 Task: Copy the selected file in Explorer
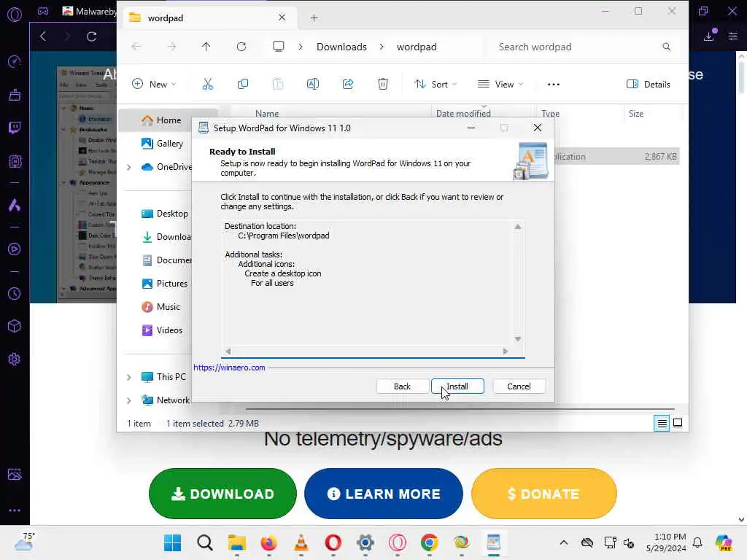point(243,85)
